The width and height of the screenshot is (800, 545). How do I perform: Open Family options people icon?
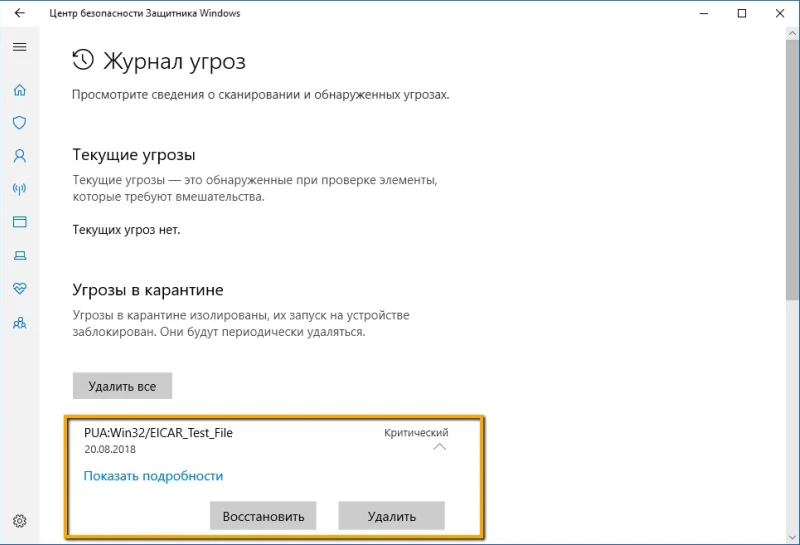tap(19, 323)
